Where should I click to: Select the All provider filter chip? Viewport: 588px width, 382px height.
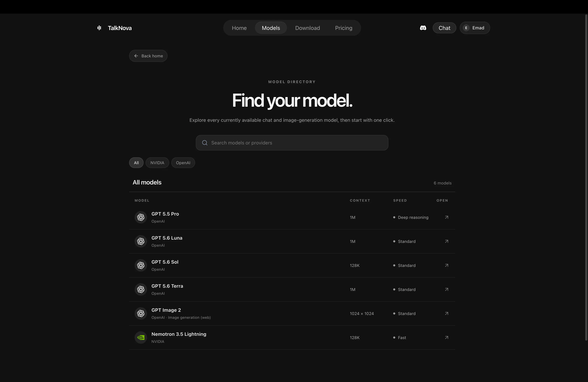coord(136,163)
